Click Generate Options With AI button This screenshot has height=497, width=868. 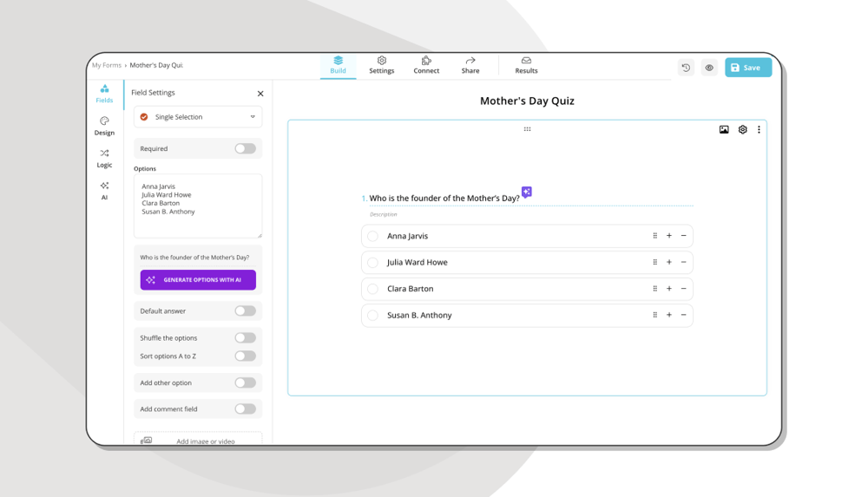198,280
